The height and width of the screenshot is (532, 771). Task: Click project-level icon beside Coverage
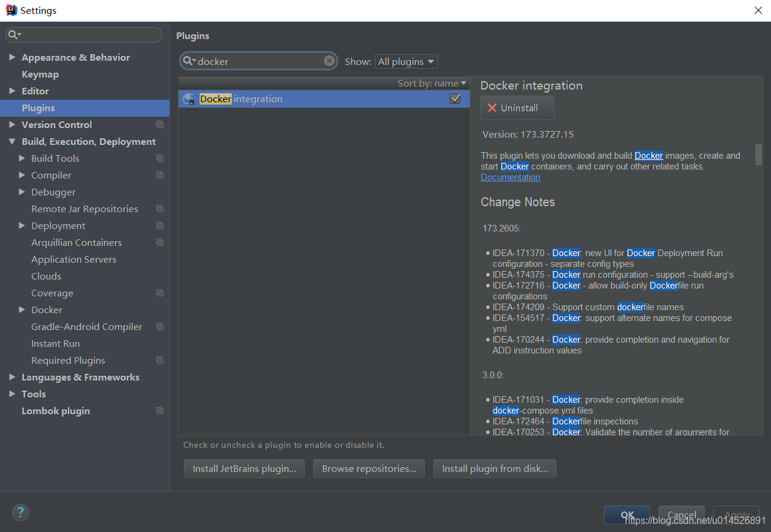(160, 293)
